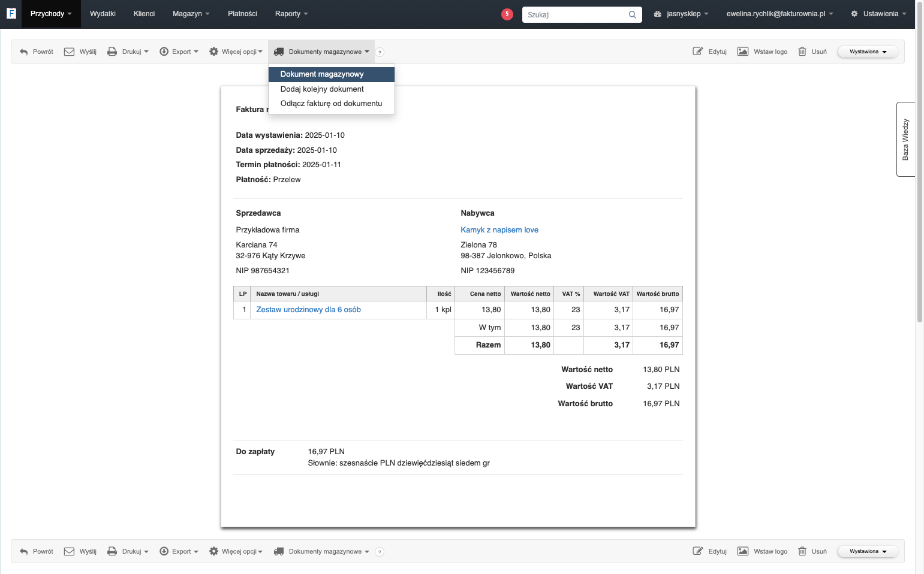
Task: Open bottom Dokumenty magazynowe dropdown
Action: (321, 551)
